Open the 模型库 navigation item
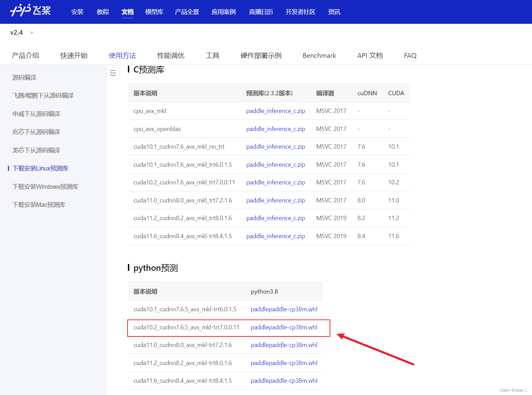Image resolution: width=532 pixels, height=395 pixels. tap(154, 12)
